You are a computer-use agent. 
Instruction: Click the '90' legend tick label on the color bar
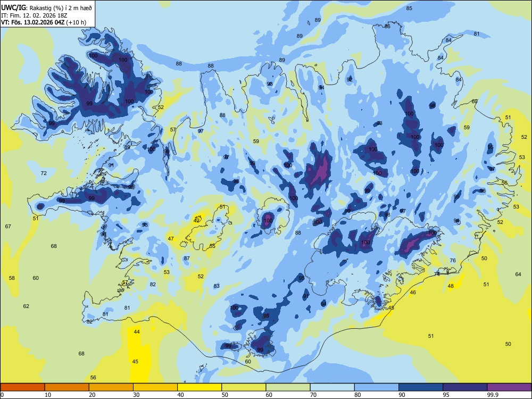402,395
